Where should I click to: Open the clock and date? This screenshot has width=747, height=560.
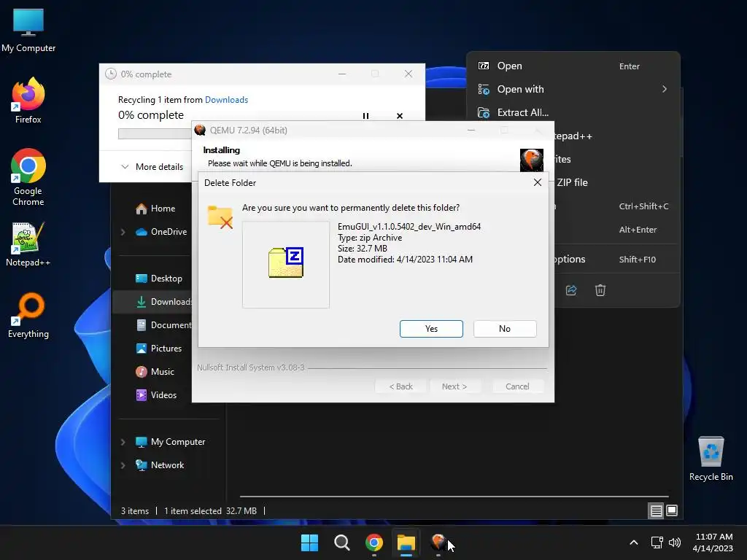point(713,542)
